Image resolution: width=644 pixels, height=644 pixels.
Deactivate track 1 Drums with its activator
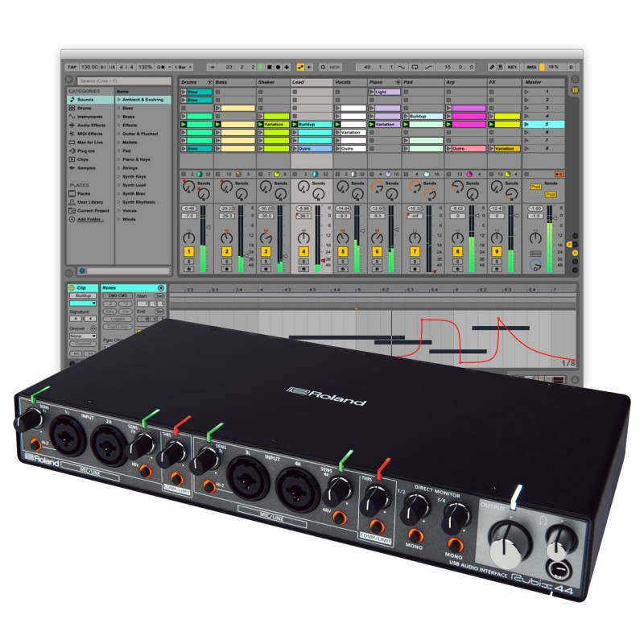(x=189, y=251)
